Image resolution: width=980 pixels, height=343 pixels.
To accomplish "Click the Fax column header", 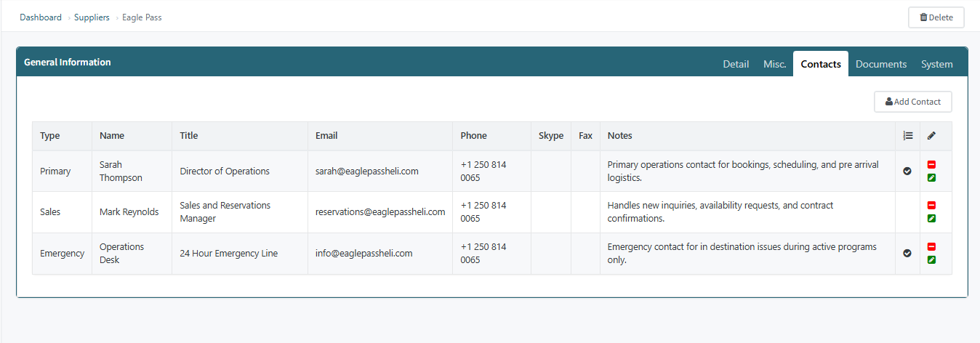I will pos(585,135).
